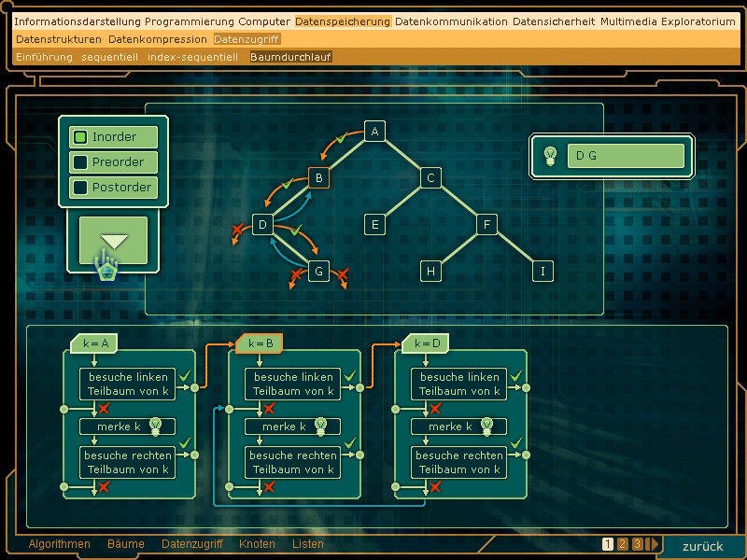Click green checkmark on the A-to-B arrow
This screenshot has width=747, height=560.
(342, 138)
